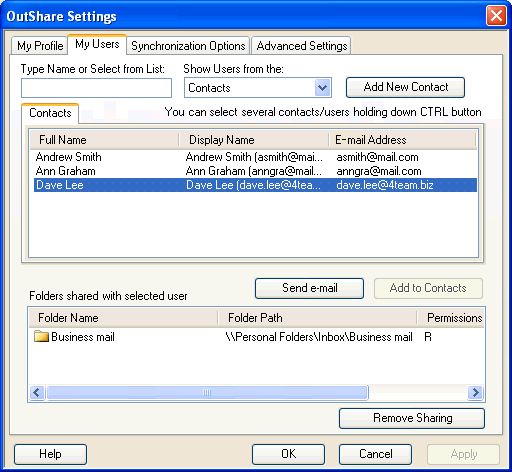This screenshot has width=512, height=472.
Task: Select Andrew Smith in contact list
Action: coord(68,157)
